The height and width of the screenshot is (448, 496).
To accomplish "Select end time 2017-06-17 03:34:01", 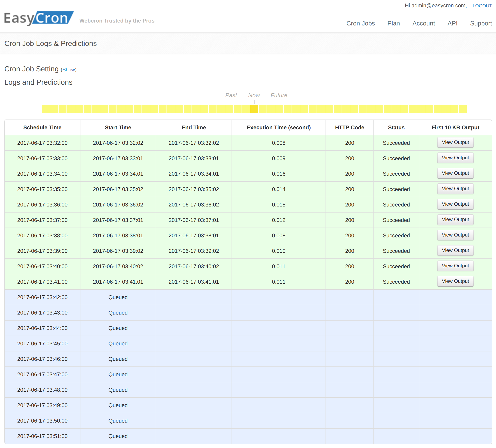I will tap(194, 174).
